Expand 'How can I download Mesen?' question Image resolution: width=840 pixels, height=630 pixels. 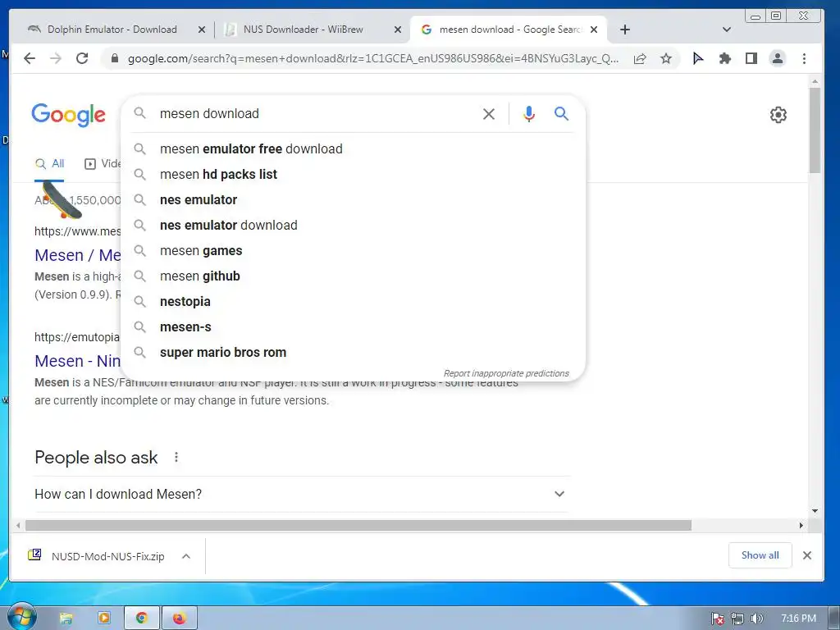coord(302,494)
